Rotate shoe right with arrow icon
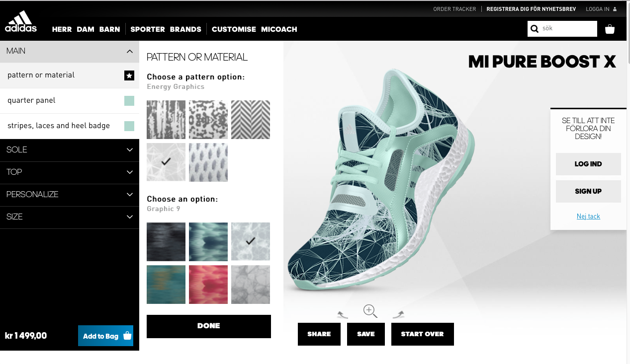 click(398, 314)
